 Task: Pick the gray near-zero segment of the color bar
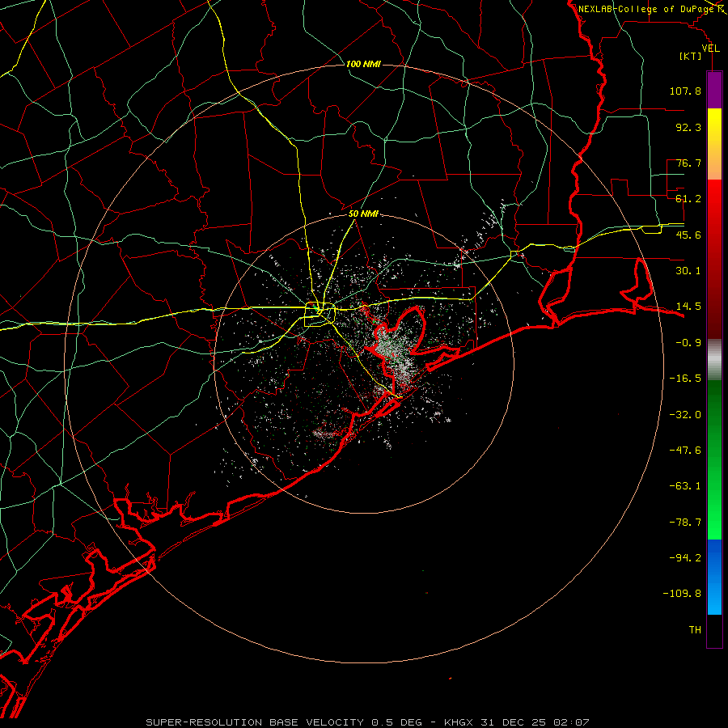pyautogui.click(x=714, y=359)
